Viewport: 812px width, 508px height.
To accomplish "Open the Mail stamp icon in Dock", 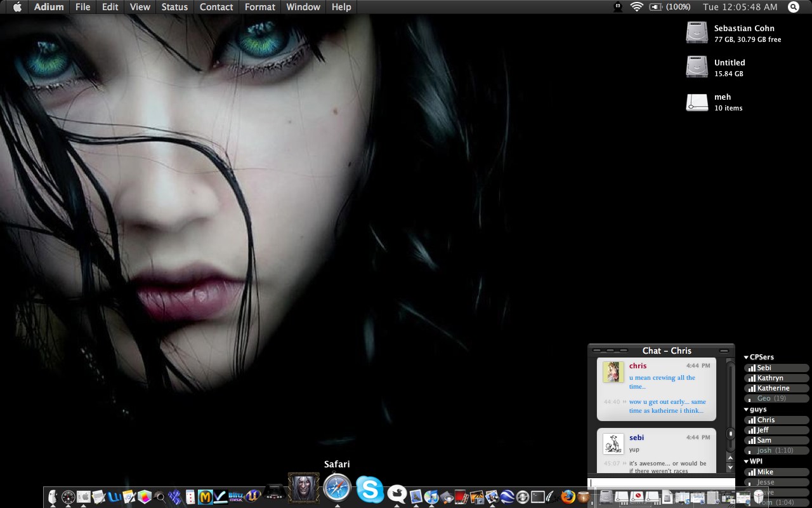I will coord(416,497).
